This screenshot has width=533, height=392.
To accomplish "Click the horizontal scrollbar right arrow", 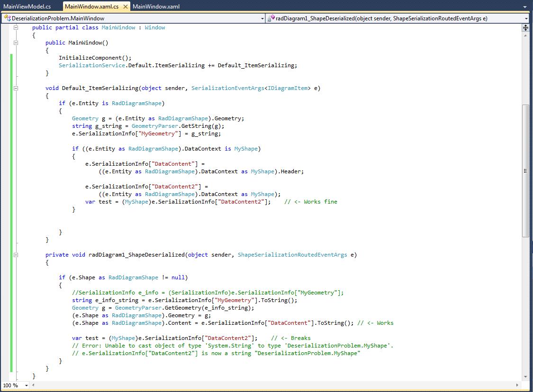I will (517, 385).
